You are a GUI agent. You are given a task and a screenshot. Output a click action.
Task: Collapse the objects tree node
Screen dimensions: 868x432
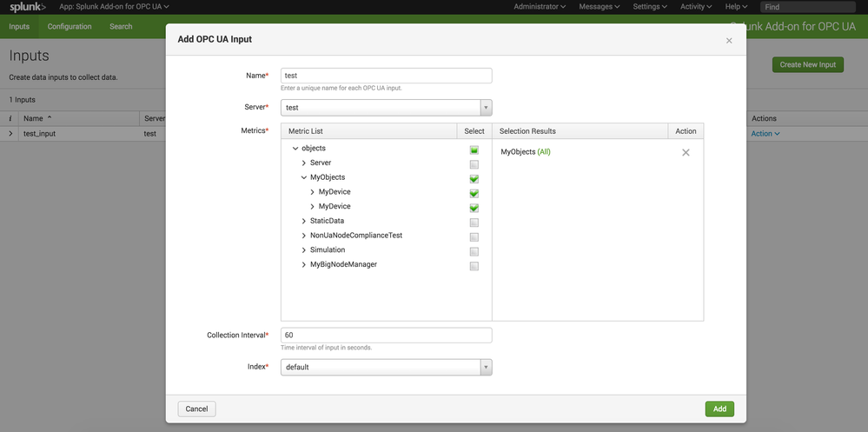[295, 149]
